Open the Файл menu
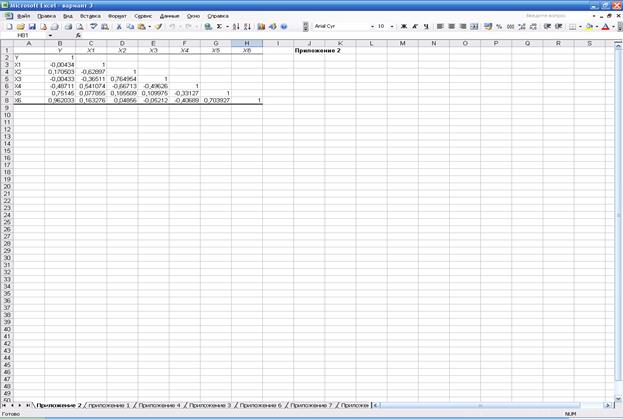The width and height of the screenshot is (623, 419). pyautogui.click(x=24, y=16)
